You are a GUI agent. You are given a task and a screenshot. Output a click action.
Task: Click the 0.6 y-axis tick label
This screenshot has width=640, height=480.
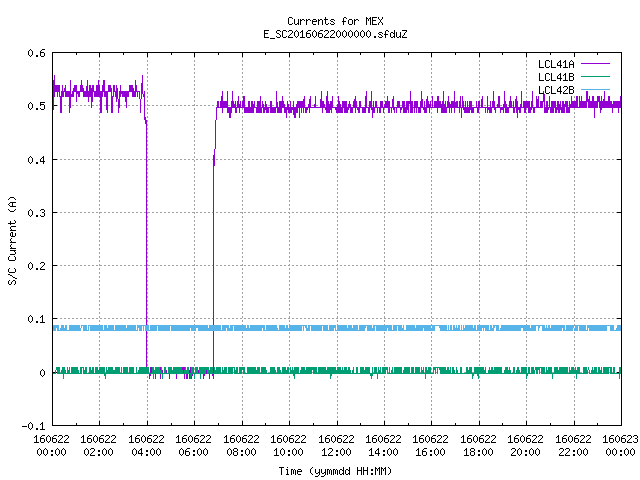point(36,53)
